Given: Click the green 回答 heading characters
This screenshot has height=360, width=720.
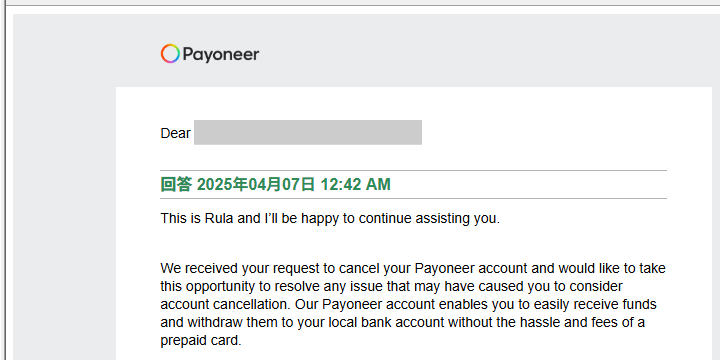Looking at the screenshot, I should click(176, 184).
